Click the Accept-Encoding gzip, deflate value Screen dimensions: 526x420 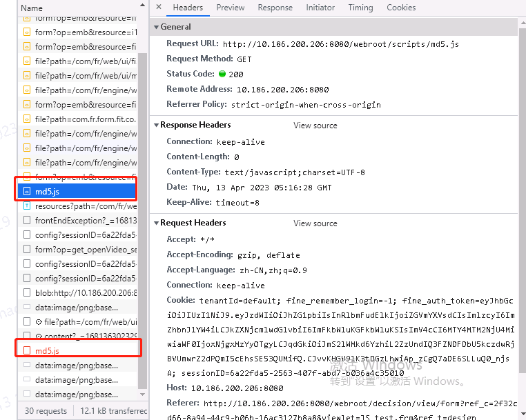(x=269, y=255)
